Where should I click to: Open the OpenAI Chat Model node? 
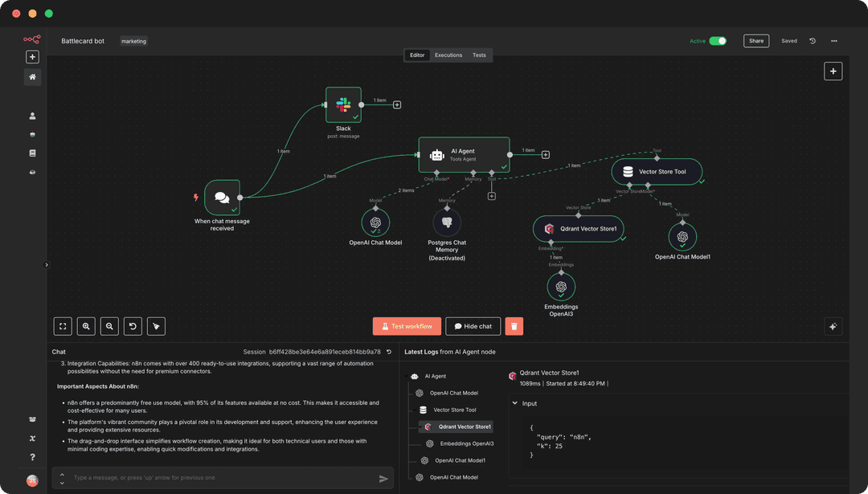click(x=375, y=223)
